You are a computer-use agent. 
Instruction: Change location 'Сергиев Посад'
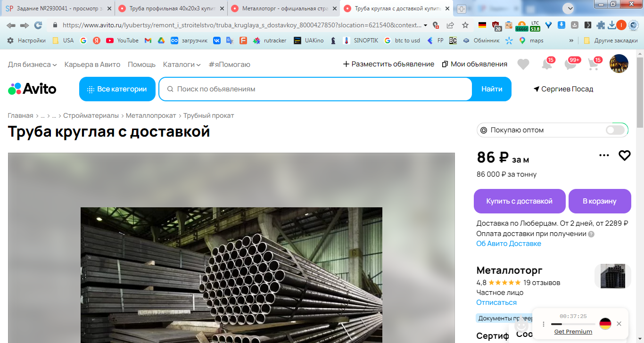coord(563,89)
